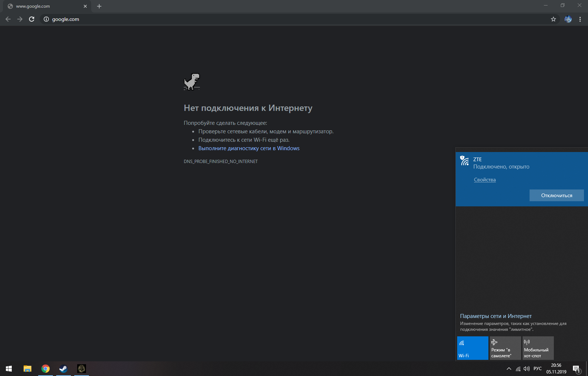Select the Подключено, открыто status text
Image resolution: width=588 pixels, height=376 pixels.
point(501,167)
